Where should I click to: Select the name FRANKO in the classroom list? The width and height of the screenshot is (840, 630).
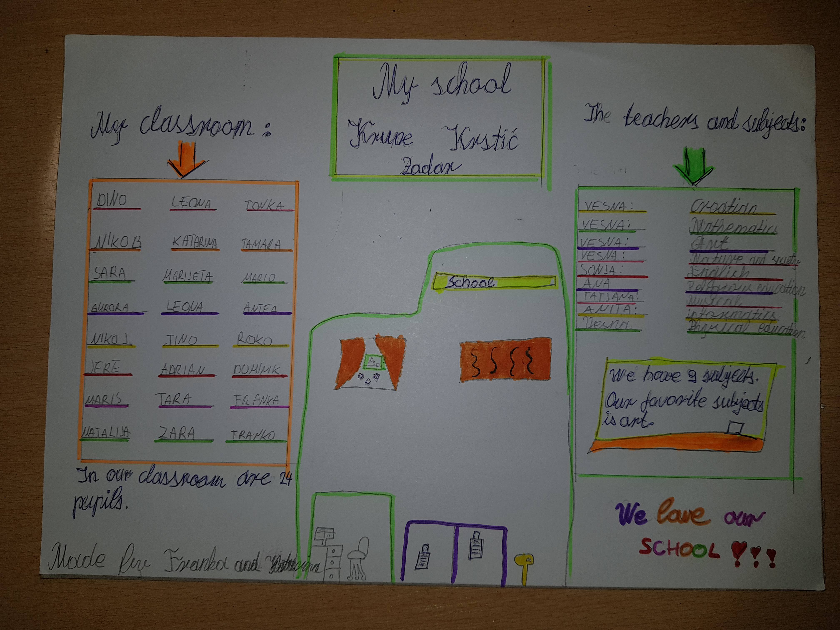click(253, 435)
